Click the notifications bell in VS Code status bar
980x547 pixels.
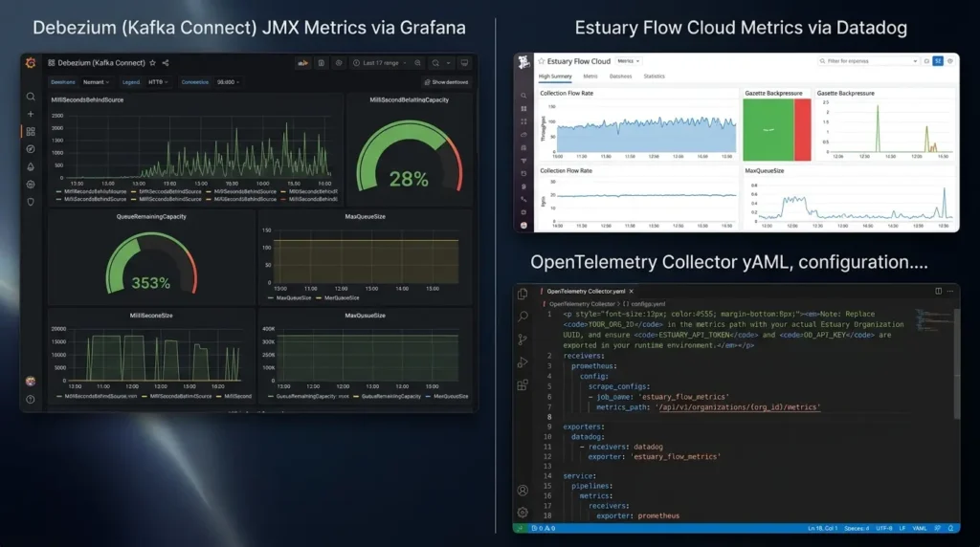pos(950,528)
